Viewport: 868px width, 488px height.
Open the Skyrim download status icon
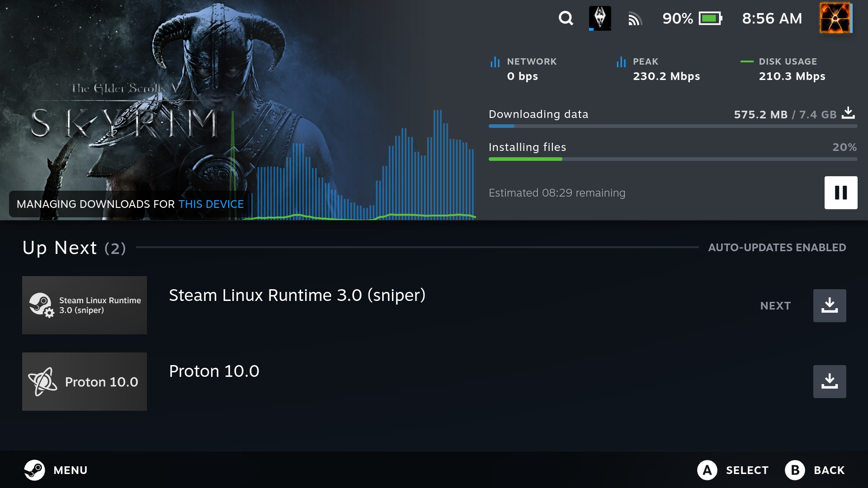coord(600,19)
